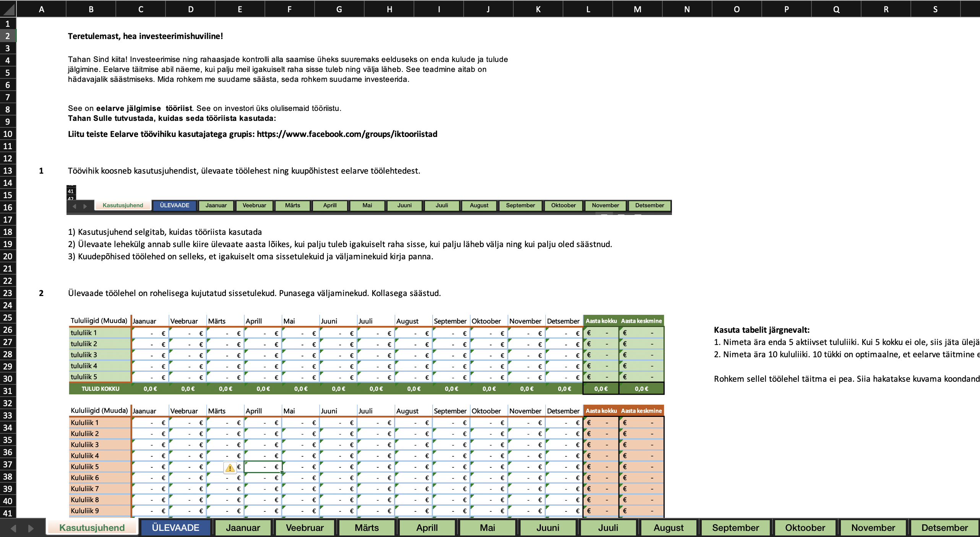Open the Detsember sheet tab
Viewport: 980px width, 537px height.
pos(944,528)
